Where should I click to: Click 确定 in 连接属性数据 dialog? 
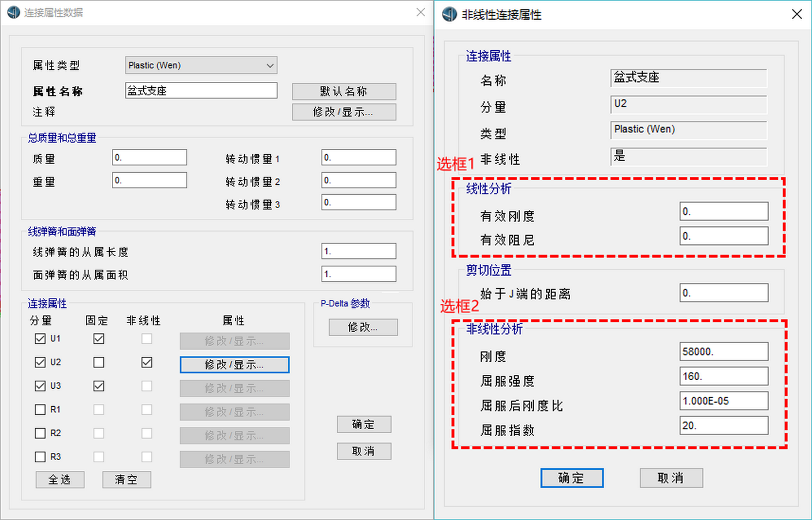tap(364, 424)
